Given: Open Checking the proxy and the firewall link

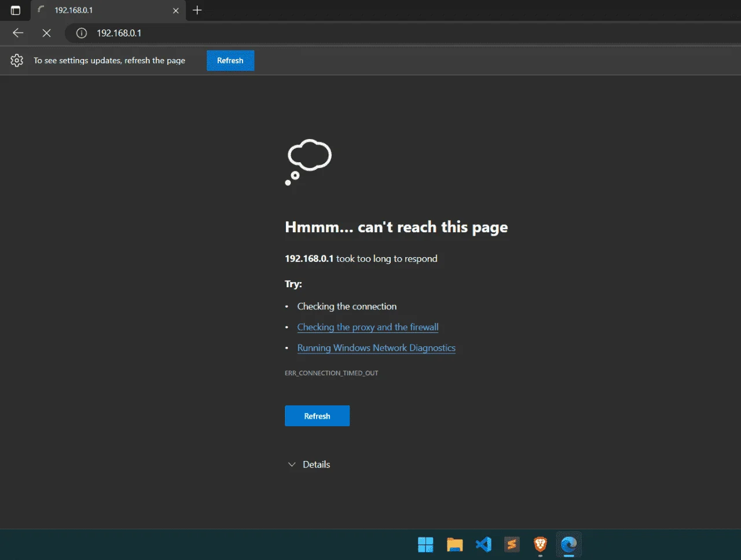Looking at the screenshot, I should click(x=368, y=327).
